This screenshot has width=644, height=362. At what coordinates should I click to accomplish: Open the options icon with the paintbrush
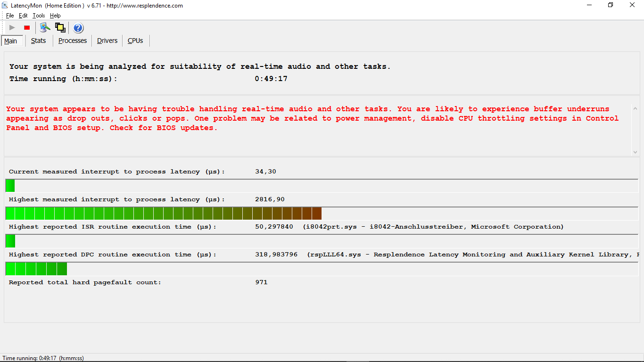click(45, 28)
